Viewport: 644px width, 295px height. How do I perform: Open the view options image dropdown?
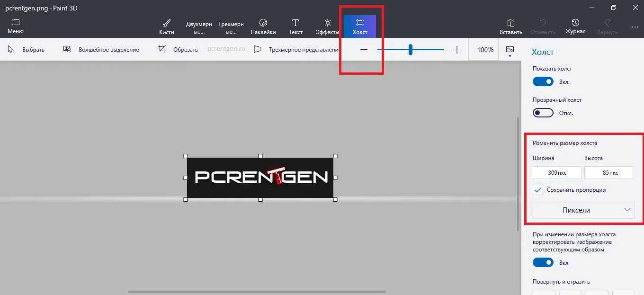coord(510,51)
